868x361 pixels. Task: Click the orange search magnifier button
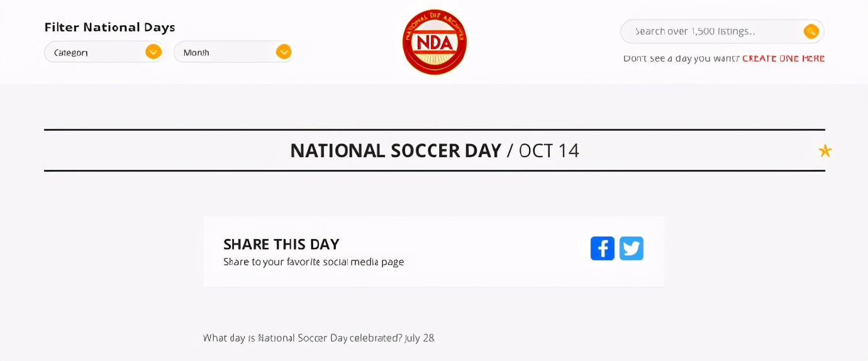click(x=811, y=31)
